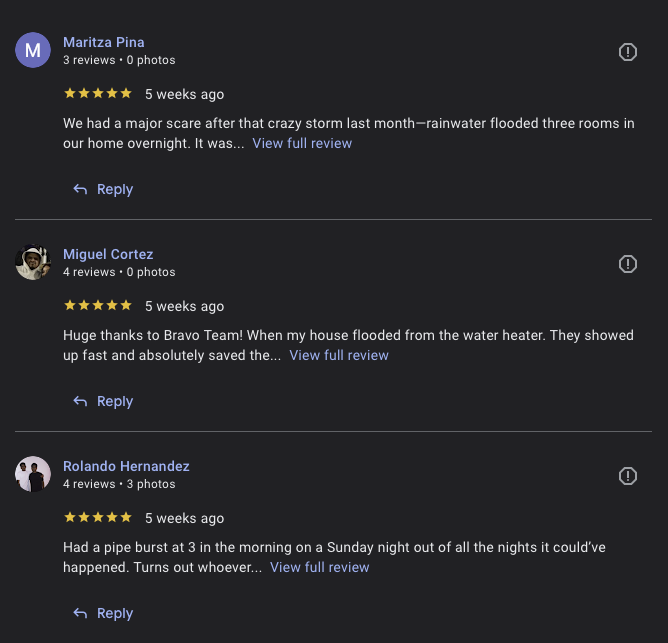The image size is (668, 643).
Task: Open Miguel Cortez's profile photo
Action: [x=33, y=262]
